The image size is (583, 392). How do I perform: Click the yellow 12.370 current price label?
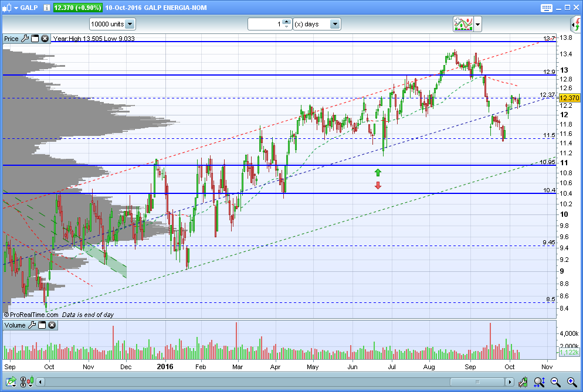(x=570, y=98)
